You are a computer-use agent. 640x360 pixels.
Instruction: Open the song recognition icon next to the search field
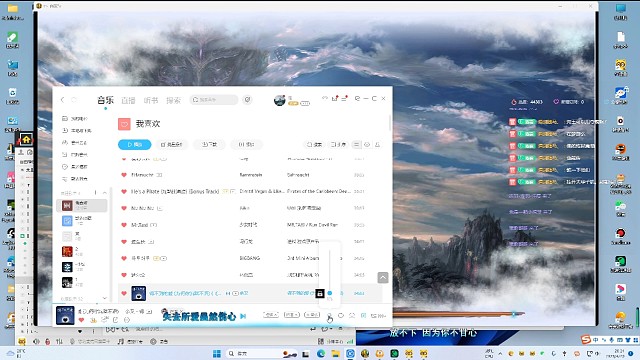coord(247,100)
